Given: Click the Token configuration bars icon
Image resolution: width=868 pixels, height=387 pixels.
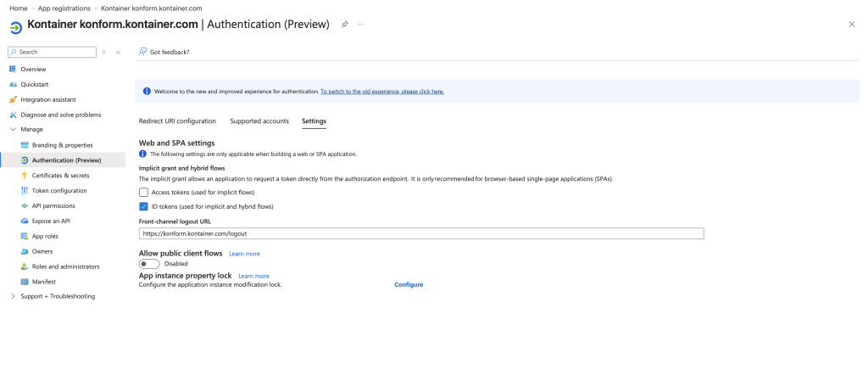Looking at the screenshot, I should [25, 191].
